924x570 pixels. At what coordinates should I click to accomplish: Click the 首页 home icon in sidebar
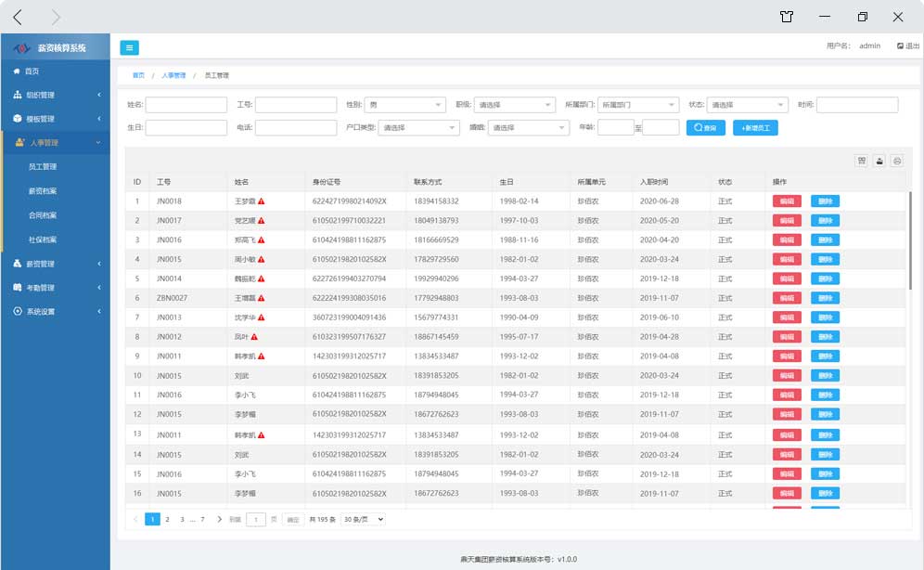(x=18, y=71)
